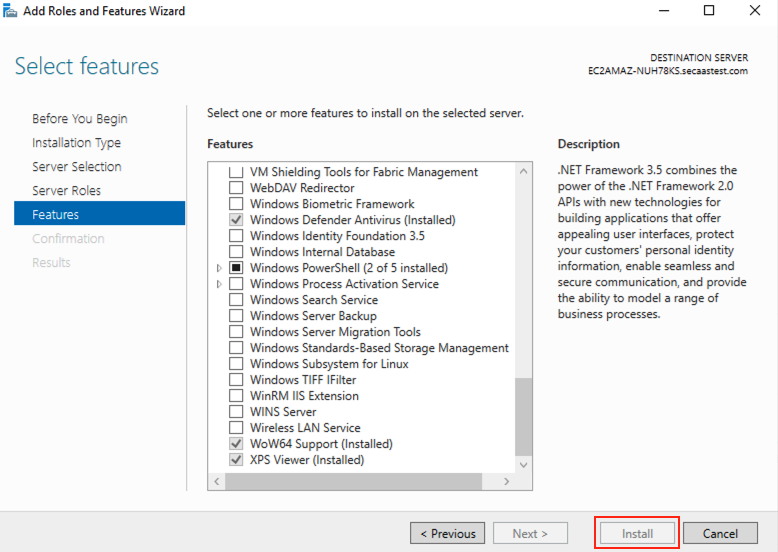This screenshot has width=778, height=552.
Task: Click the Install button
Action: (x=637, y=533)
